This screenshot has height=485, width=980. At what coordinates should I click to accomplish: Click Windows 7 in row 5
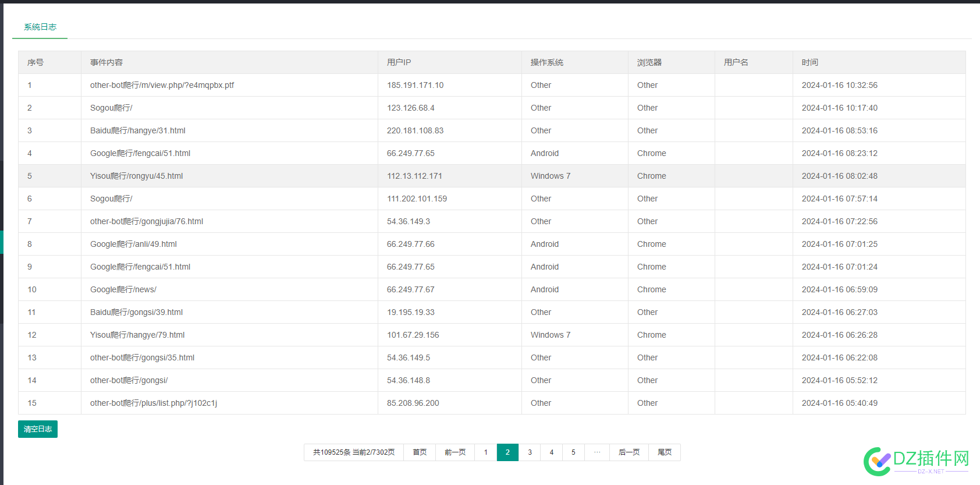(x=551, y=176)
